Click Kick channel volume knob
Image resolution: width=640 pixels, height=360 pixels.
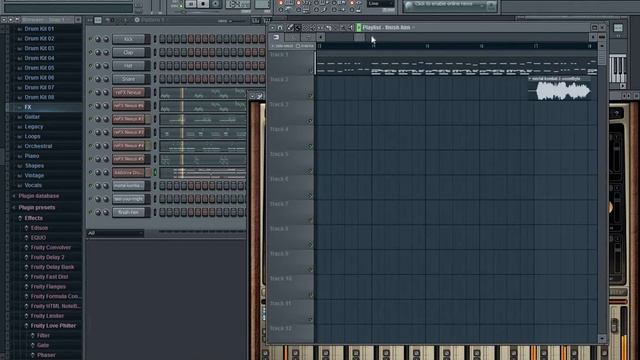tap(106, 39)
